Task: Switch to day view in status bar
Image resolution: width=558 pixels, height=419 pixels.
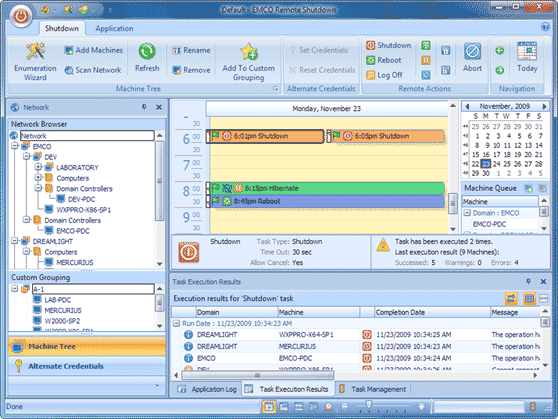Action: click(269, 406)
